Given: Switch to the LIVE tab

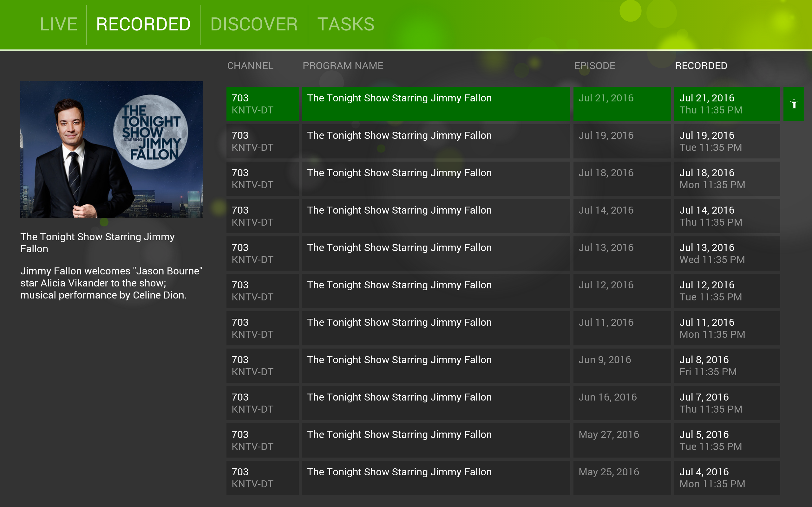Looking at the screenshot, I should point(58,24).
